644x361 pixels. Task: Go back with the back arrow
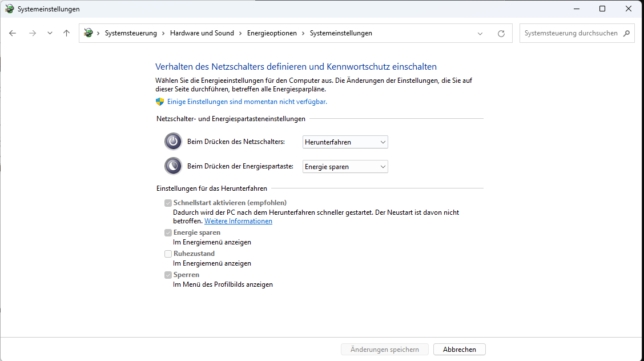click(13, 33)
